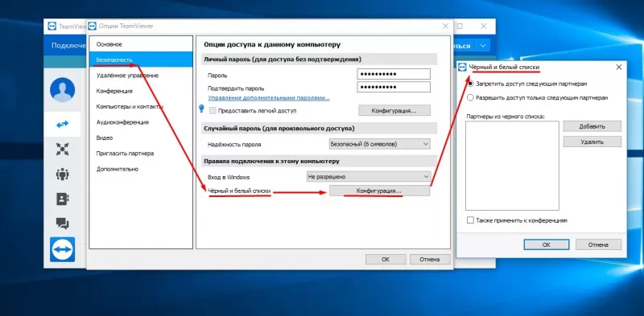Viewport: 644px width, 316px height.
Task: Open the Computers & Contacts book icon
Action: click(x=63, y=199)
